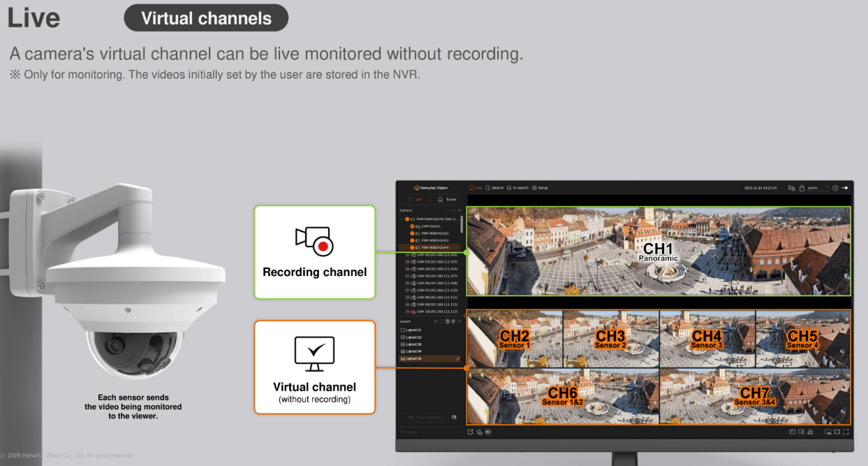
Task: Collapse the Camera section chevron
Action: (459, 210)
